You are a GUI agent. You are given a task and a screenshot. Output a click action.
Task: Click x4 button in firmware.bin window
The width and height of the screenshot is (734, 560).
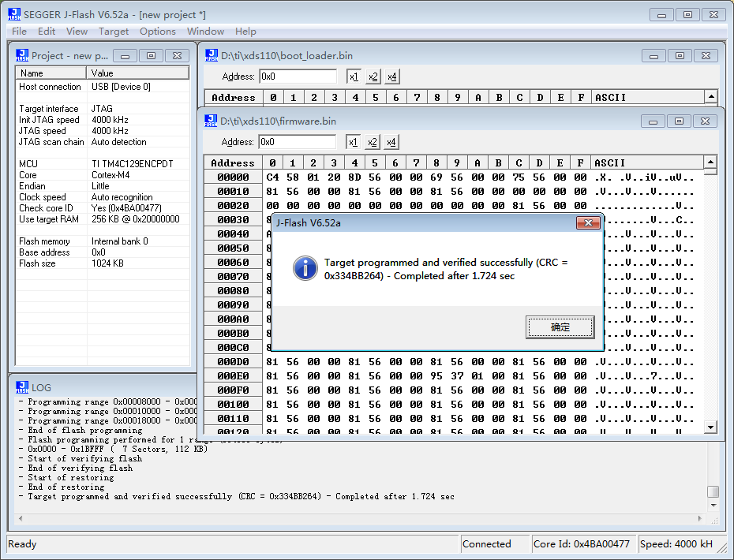391,142
